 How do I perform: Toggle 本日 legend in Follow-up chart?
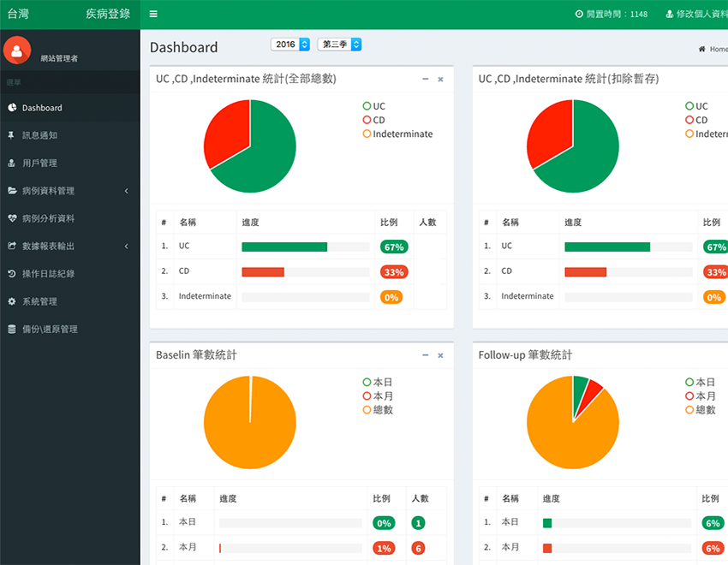tap(700, 383)
